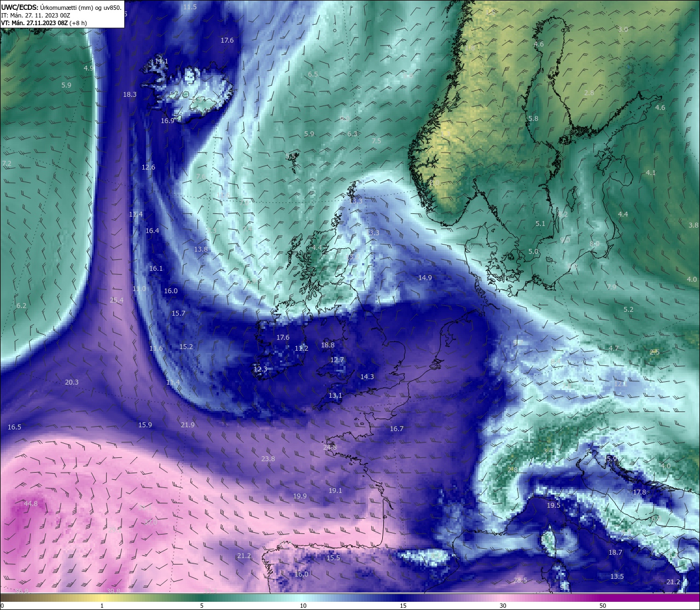Click the 5.1 value label
The height and width of the screenshot is (610, 700).
pyautogui.click(x=540, y=223)
